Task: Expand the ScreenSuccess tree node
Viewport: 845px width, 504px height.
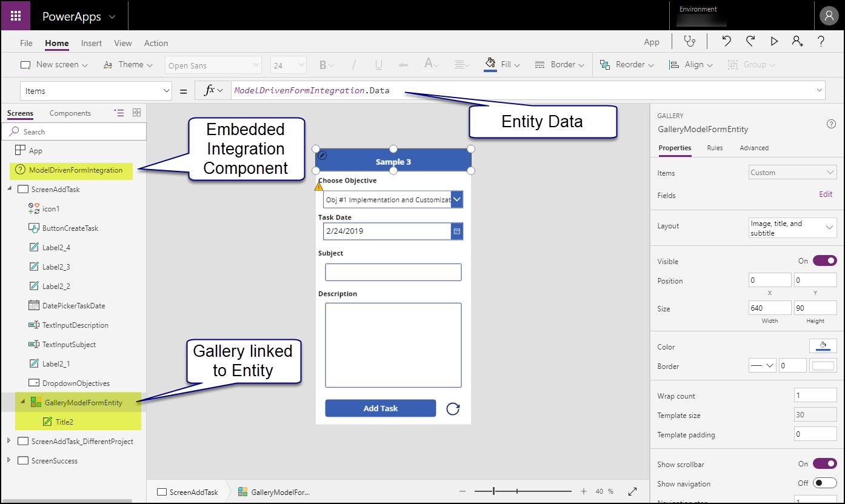Action: 9,460
